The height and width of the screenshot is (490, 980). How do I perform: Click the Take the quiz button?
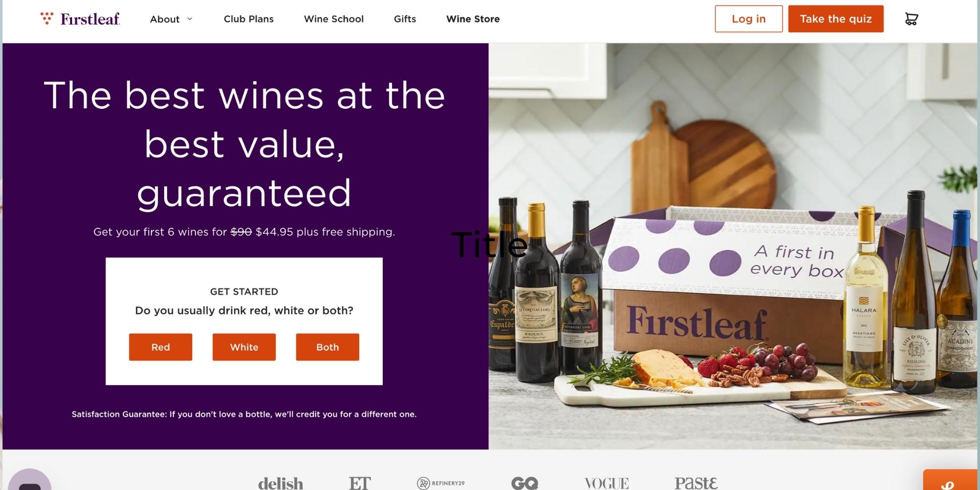835,19
